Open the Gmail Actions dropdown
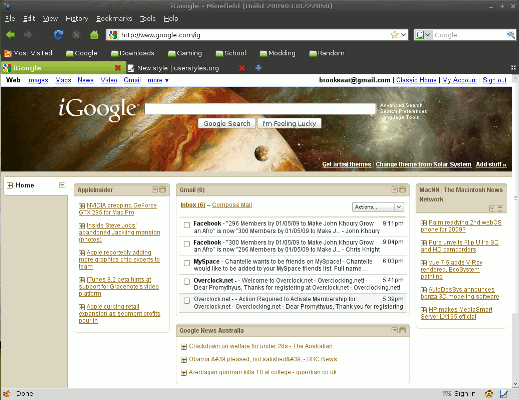 coord(378,207)
